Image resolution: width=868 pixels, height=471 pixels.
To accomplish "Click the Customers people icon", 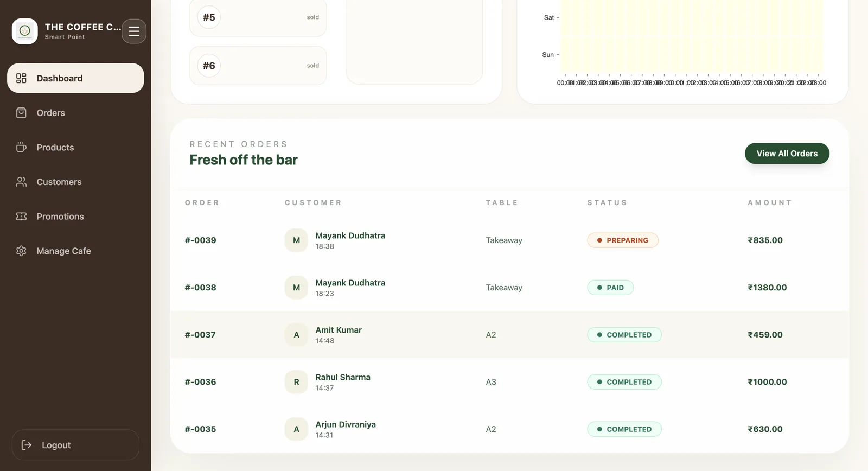I will (21, 182).
